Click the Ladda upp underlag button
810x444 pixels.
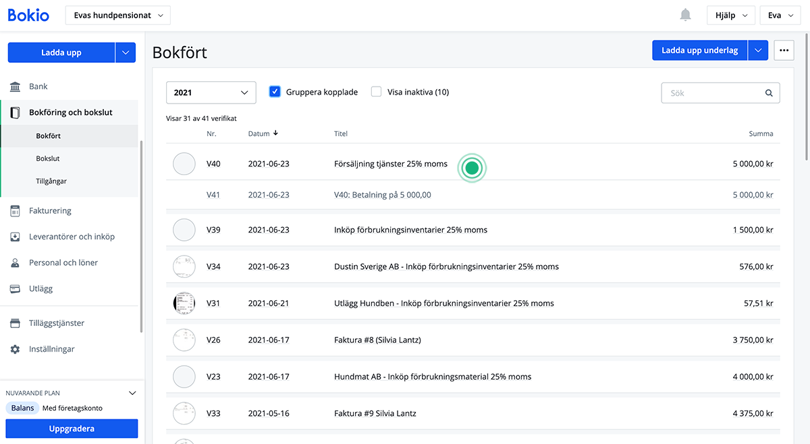(x=700, y=50)
